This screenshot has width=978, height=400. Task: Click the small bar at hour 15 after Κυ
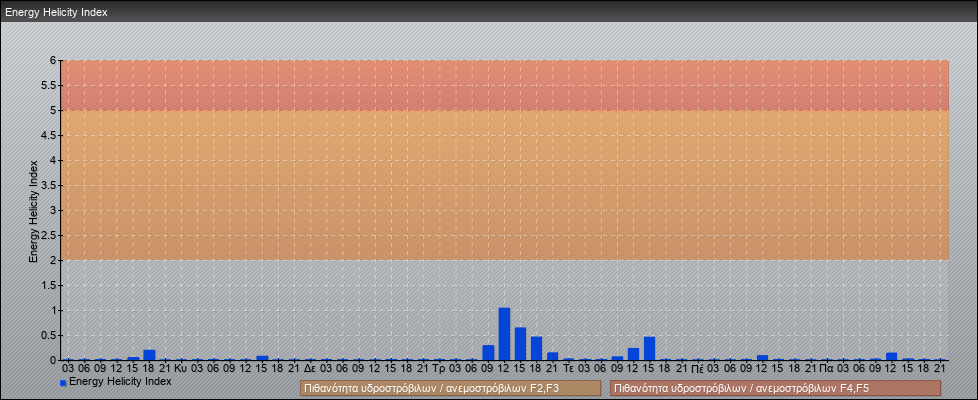tap(262, 358)
